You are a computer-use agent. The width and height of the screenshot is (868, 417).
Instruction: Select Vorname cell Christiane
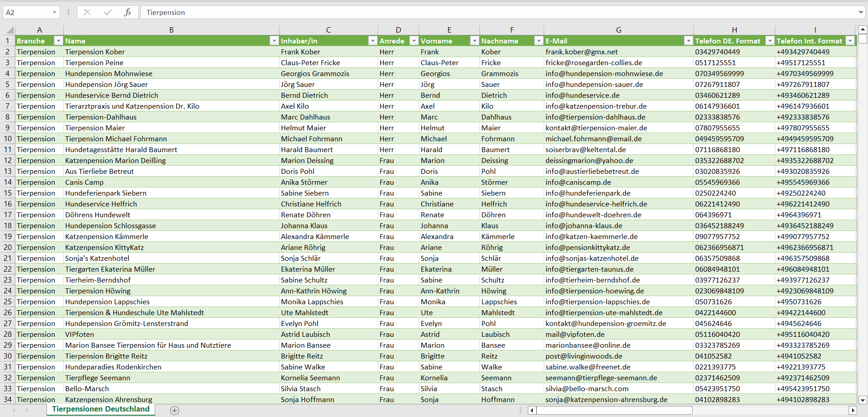(x=449, y=204)
